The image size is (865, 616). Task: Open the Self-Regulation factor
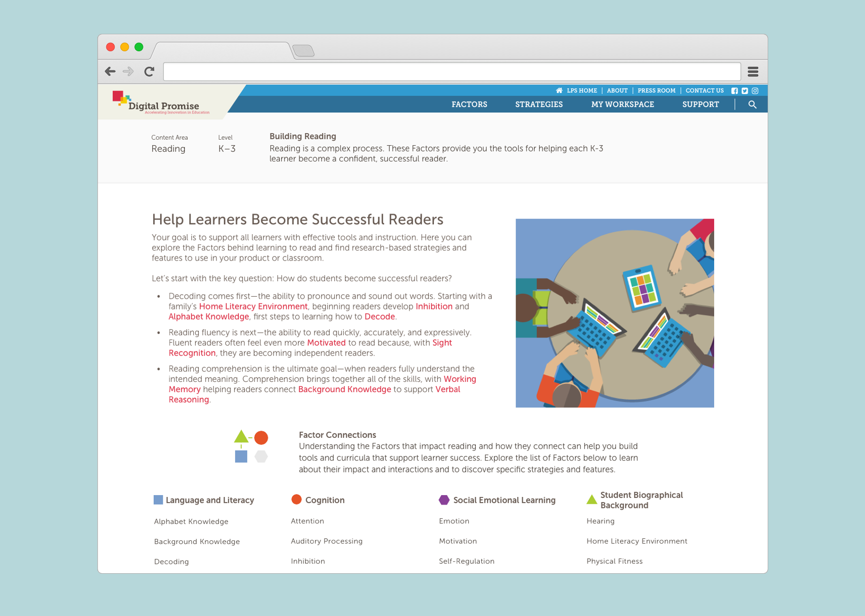tap(466, 561)
